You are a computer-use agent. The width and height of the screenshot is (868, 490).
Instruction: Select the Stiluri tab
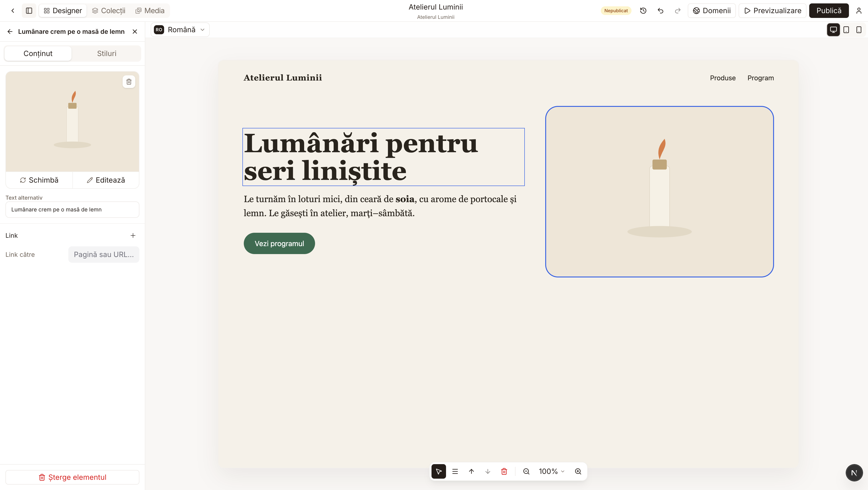[106, 54]
